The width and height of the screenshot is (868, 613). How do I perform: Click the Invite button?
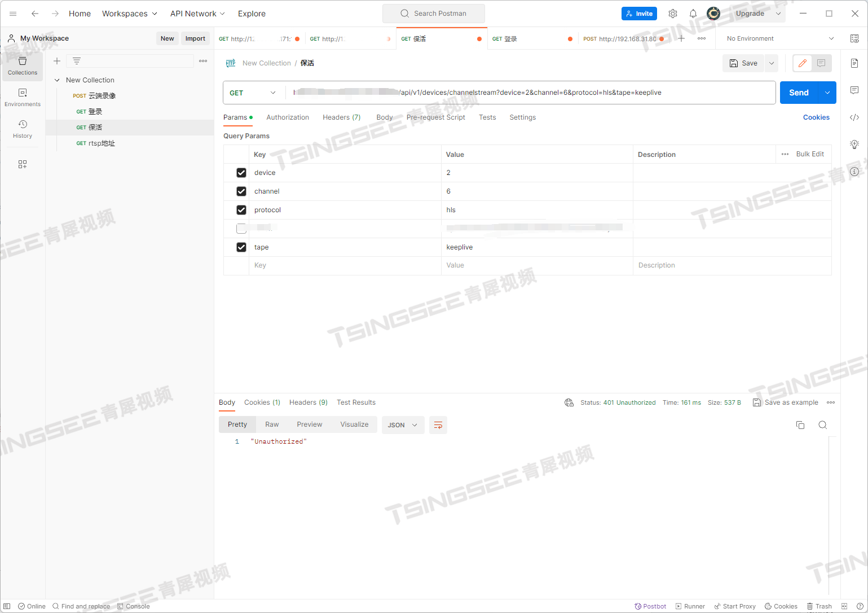coord(639,14)
